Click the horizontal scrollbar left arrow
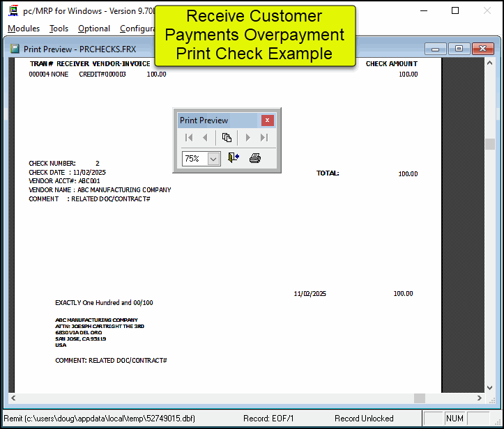Screen dimensions: 504x429 (x=13, y=398)
